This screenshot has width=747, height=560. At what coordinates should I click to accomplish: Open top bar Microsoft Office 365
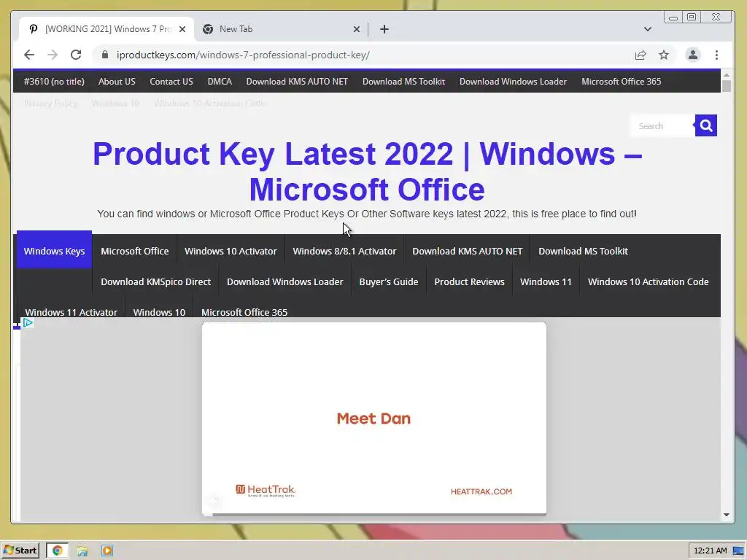tap(622, 82)
